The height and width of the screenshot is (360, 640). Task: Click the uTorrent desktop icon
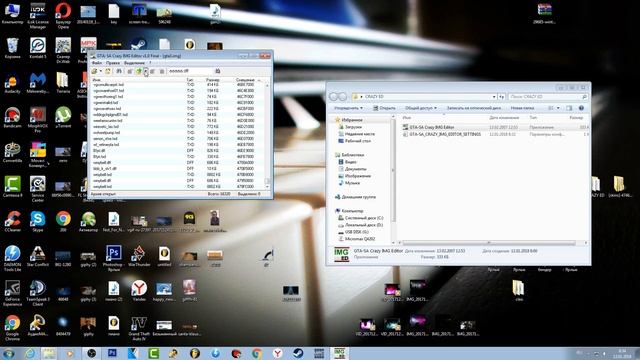click(63, 118)
